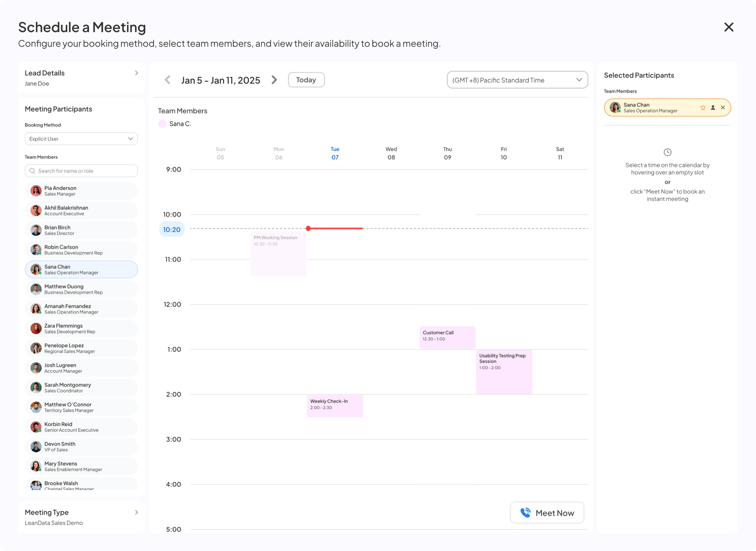Select Mary Stevens team member
The height and width of the screenshot is (551, 756).
pyautogui.click(x=81, y=466)
